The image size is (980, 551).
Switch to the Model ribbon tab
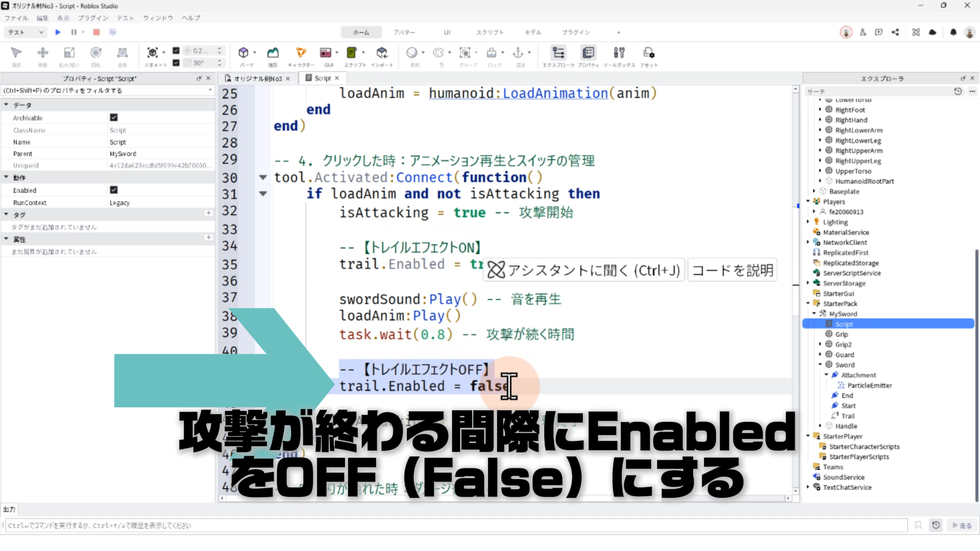click(532, 32)
